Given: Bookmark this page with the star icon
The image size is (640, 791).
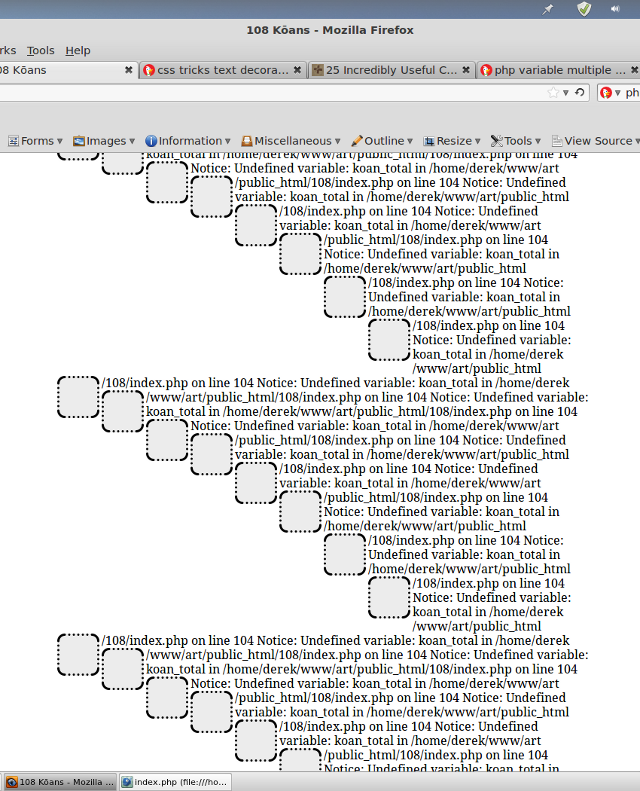Looking at the screenshot, I should pyautogui.click(x=553, y=93).
